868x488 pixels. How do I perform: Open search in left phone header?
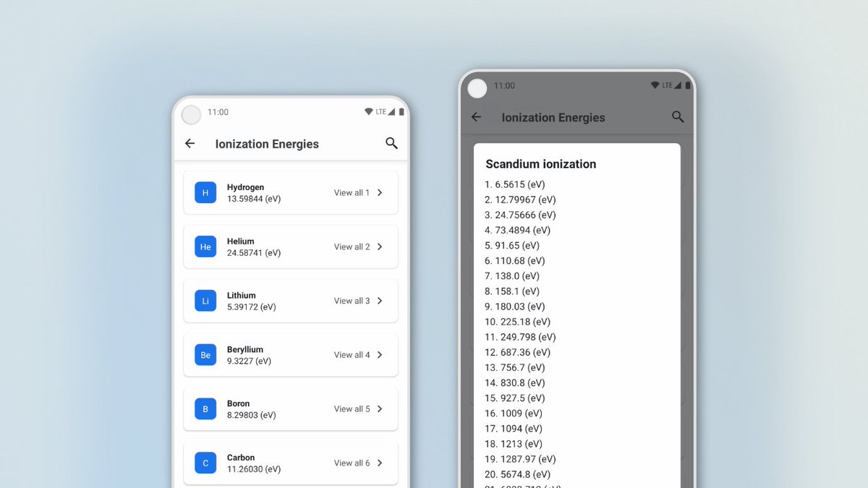pyautogui.click(x=391, y=143)
